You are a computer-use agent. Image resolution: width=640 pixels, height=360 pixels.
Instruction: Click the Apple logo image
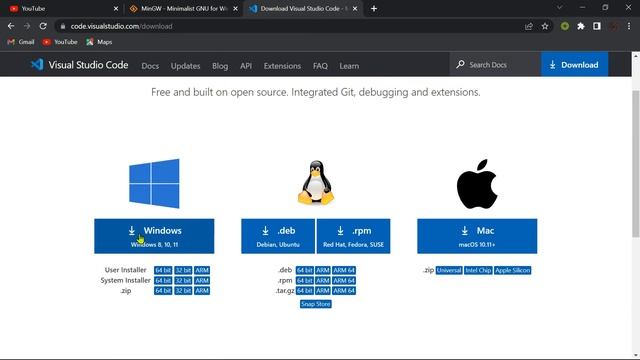tap(477, 184)
